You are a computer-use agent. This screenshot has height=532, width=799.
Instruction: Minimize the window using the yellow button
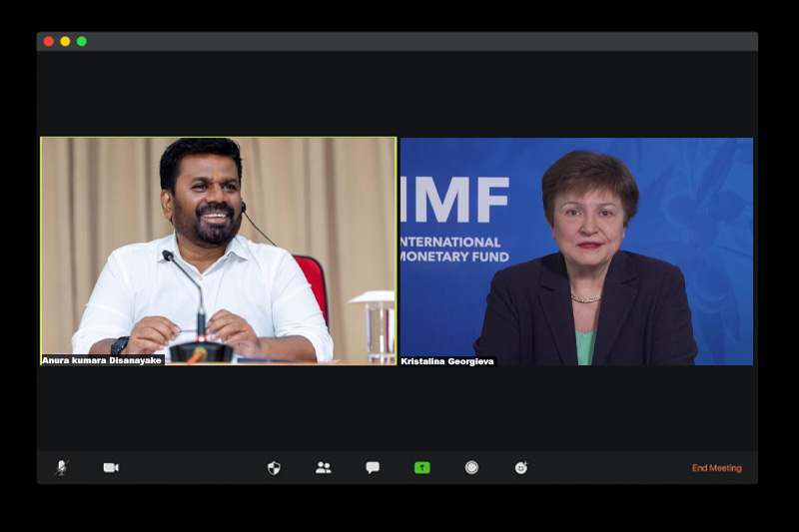point(65,41)
